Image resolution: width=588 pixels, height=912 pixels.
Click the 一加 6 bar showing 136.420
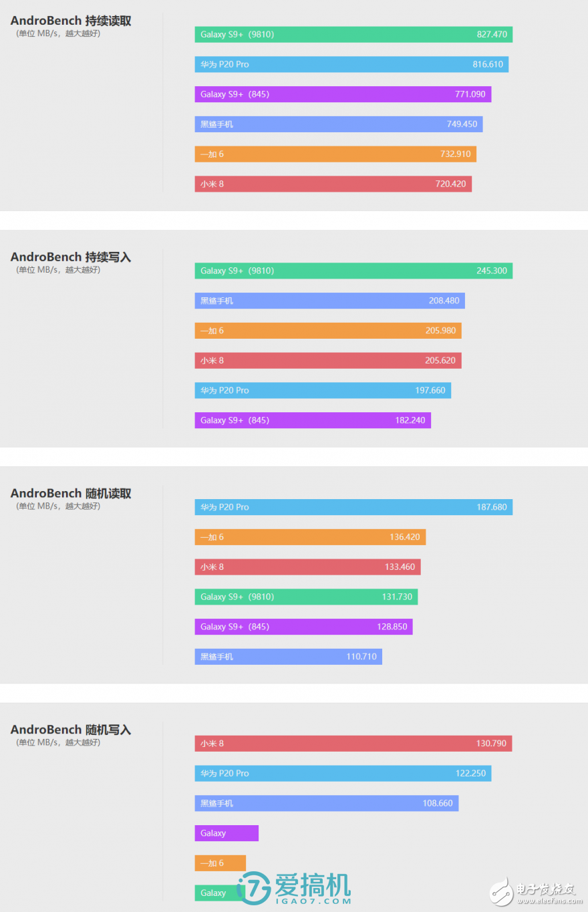click(310, 537)
